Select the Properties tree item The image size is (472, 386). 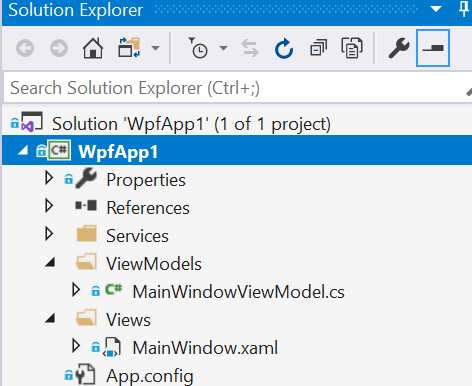[x=146, y=180]
